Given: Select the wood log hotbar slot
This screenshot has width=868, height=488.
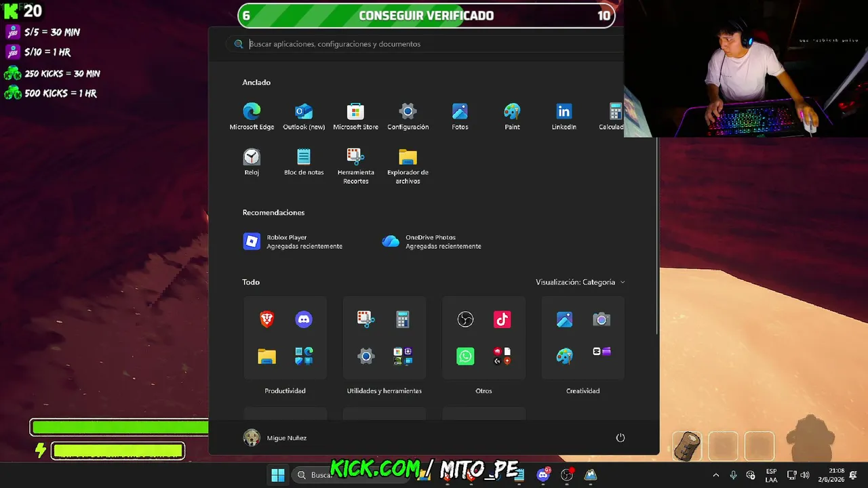Looking at the screenshot, I should 688,445.
